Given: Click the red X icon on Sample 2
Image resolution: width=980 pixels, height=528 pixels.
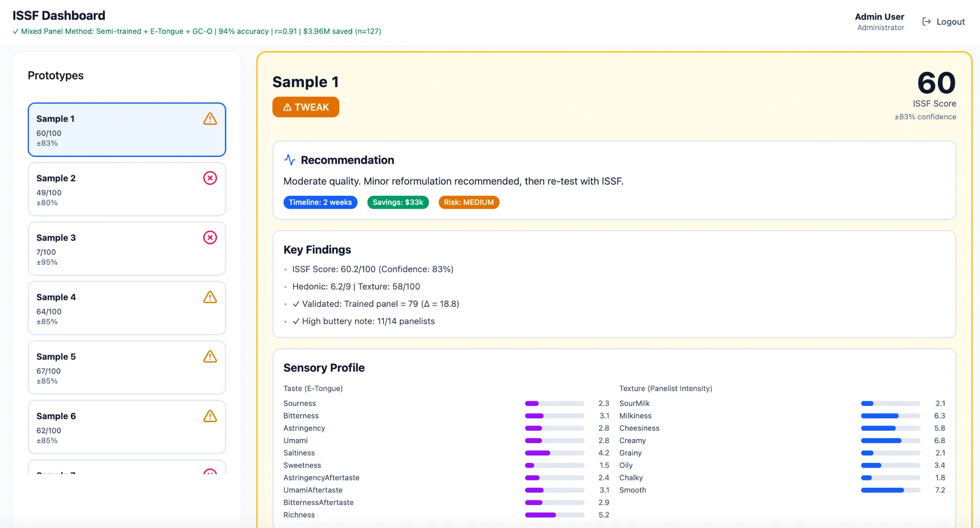Looking at the screenshot, I should [210, 178].
